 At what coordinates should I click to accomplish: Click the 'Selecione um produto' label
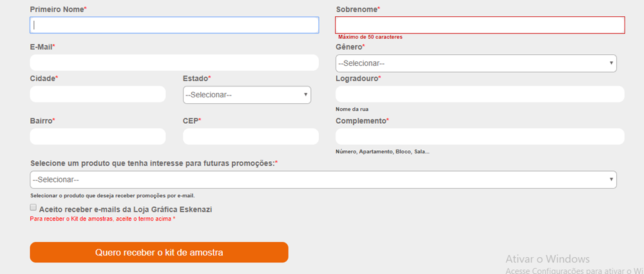pos(152,164)
